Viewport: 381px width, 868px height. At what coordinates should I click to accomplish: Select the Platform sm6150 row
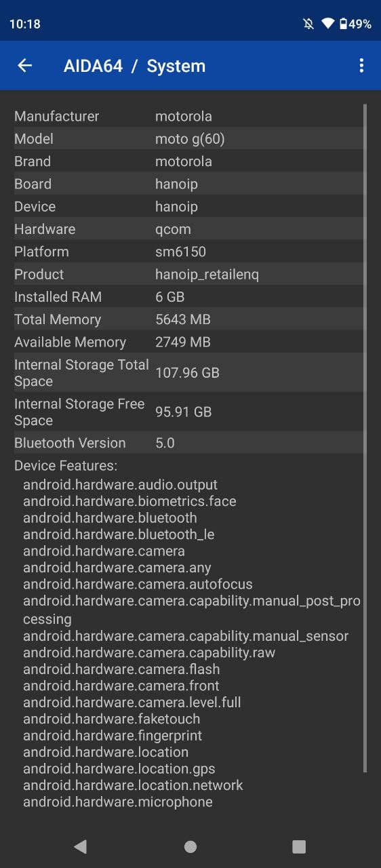189,252
